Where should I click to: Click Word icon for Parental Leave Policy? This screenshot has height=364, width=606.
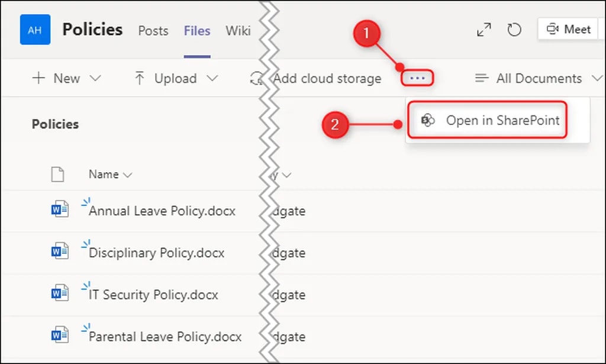(60, 335)
